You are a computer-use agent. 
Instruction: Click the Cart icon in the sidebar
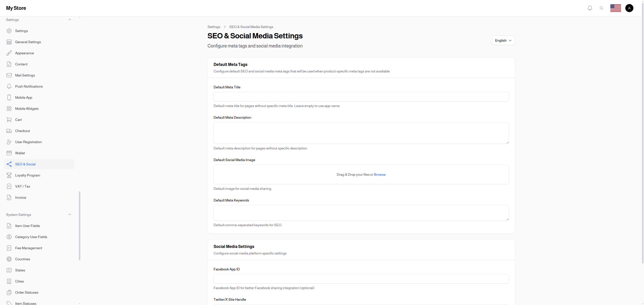pos(9,120)
